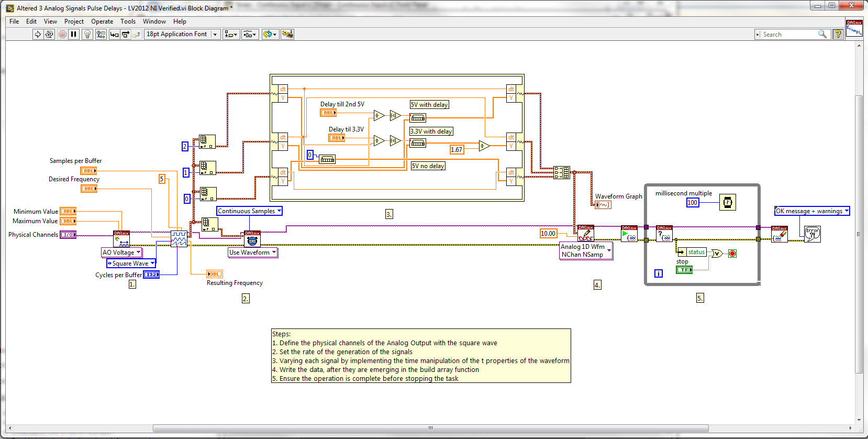Click the Run arrow in the toolbar
The image size is (868, 439).
pyautogui.click(x=38, y=34)
